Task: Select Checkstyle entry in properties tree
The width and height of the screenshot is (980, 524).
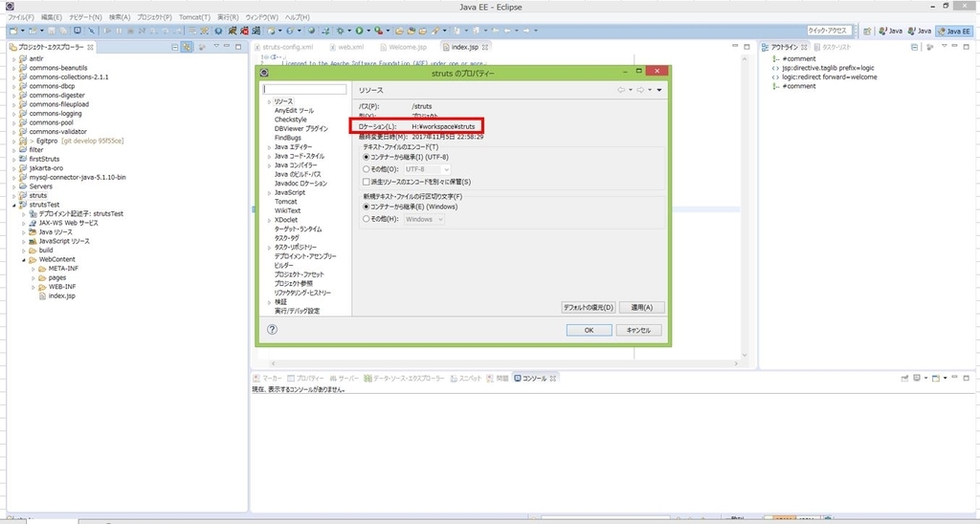Action: pyautogui.click(x=291, y=120)
